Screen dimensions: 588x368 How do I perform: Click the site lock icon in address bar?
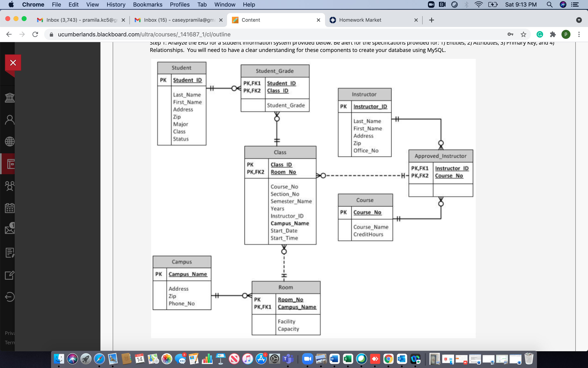(x=51, y=34)
